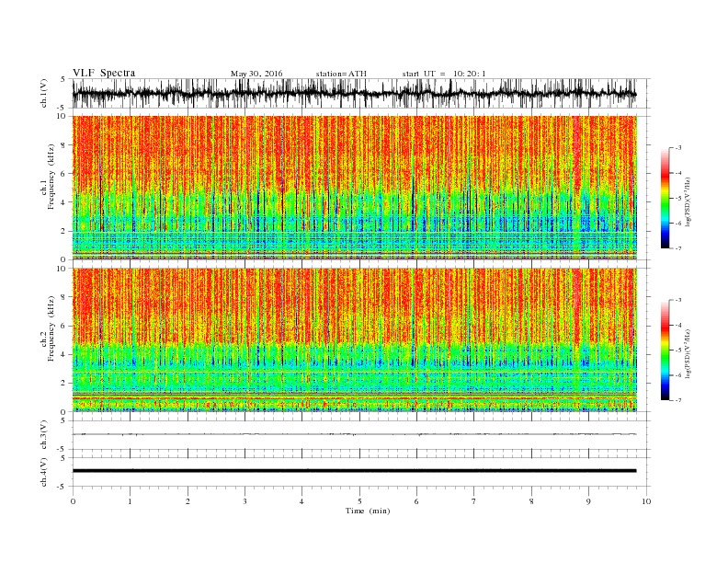Click the "5" tick of ch.1(V) panel

coord(63,79)
